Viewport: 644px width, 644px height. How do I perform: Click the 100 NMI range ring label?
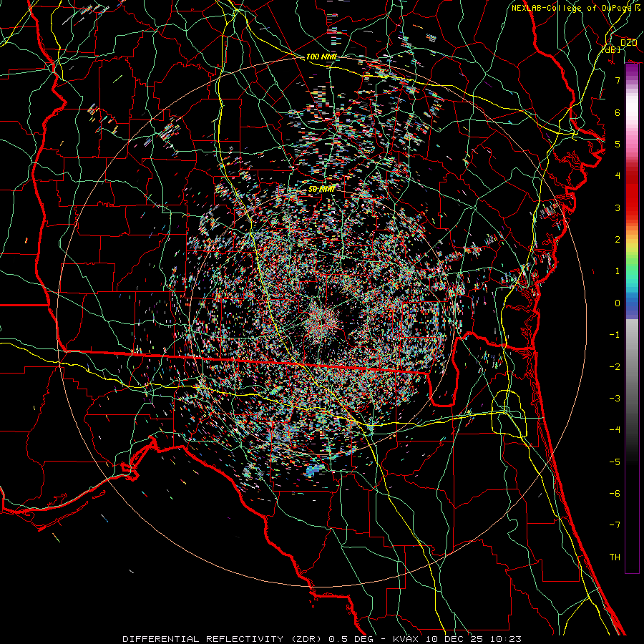click(x=321, y=57)
